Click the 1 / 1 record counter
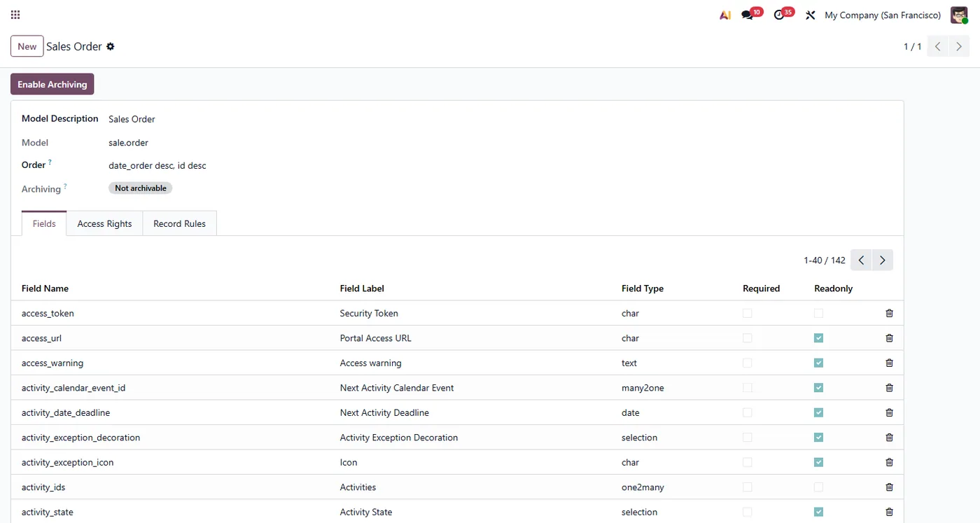980x523 pixels. click(x=912, y=46)
